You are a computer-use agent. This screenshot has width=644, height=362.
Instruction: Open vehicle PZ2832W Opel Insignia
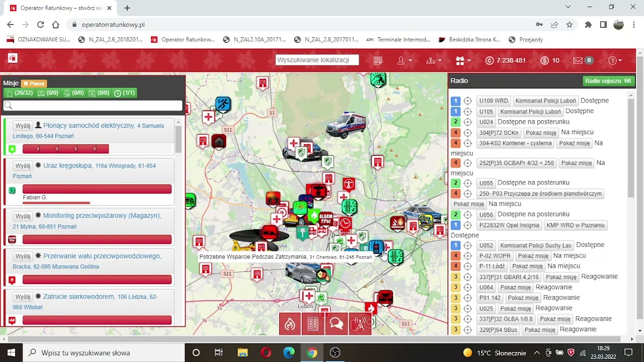point(509,225)
